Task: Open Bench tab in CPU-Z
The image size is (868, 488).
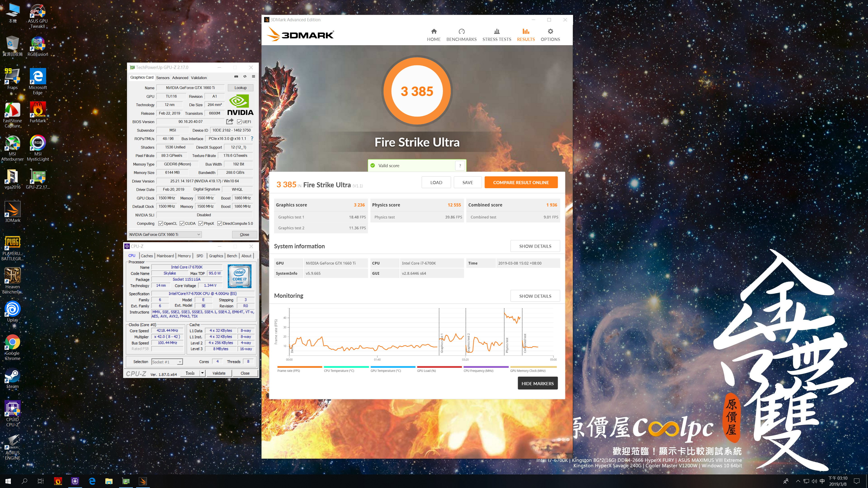Action: click(x=232, y=256)
